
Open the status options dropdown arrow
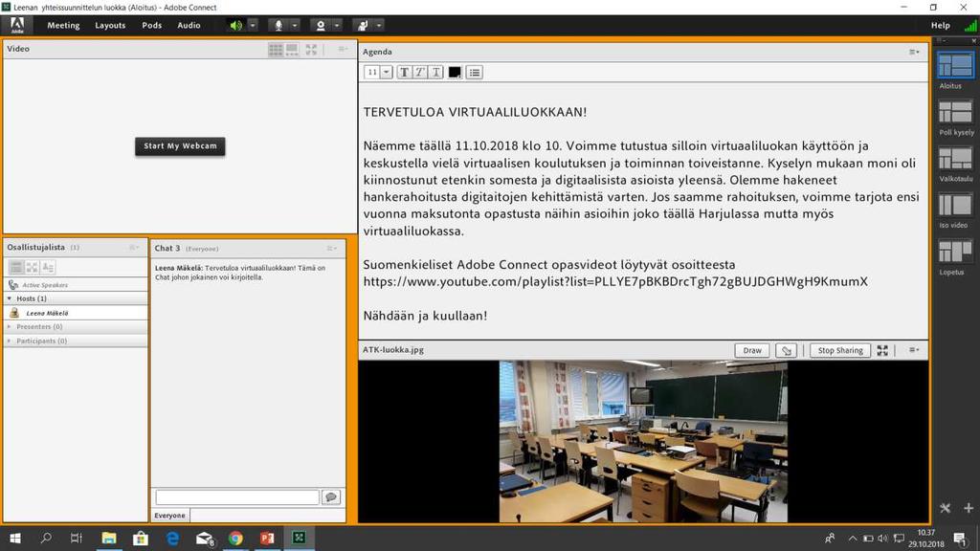pyautogui.click(x=379, y=26)
